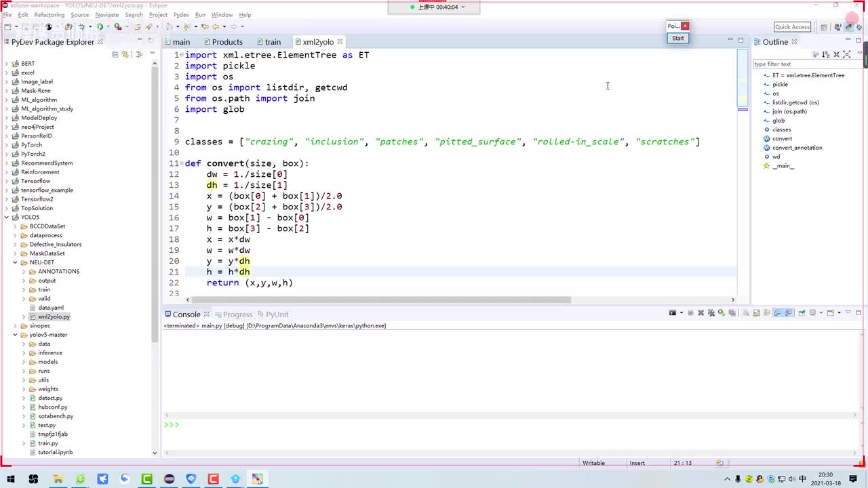Viewport: 868px width, 488px height.
Task: Expand the PyTorch project
Action: [7, 145]
